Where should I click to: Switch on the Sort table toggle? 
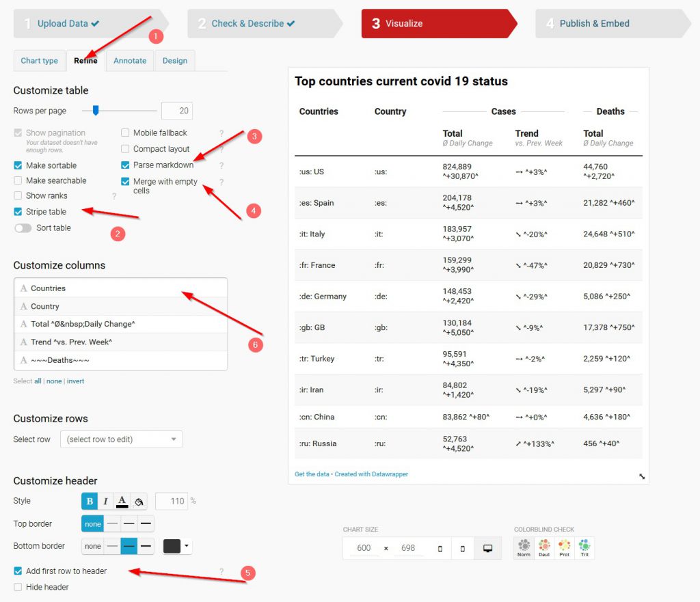pos(23,228)
